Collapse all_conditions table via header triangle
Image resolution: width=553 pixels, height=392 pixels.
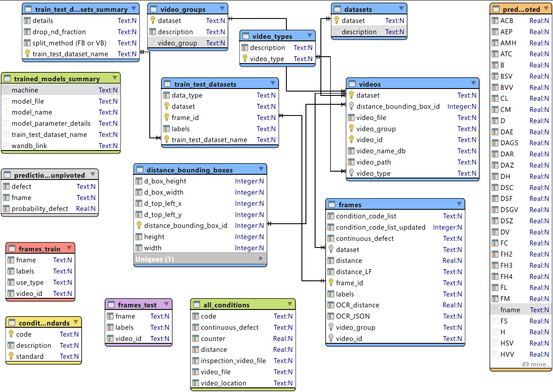point(290,304)
